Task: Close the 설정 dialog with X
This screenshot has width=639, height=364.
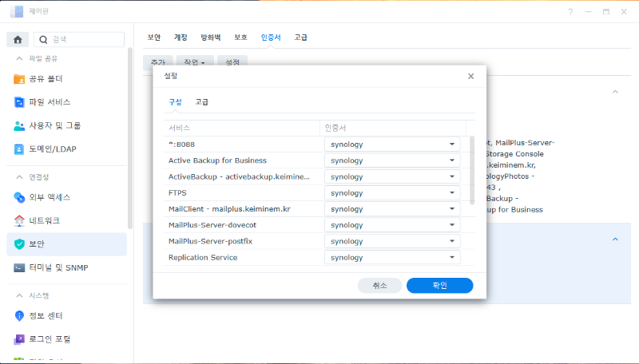Action: 470,76
